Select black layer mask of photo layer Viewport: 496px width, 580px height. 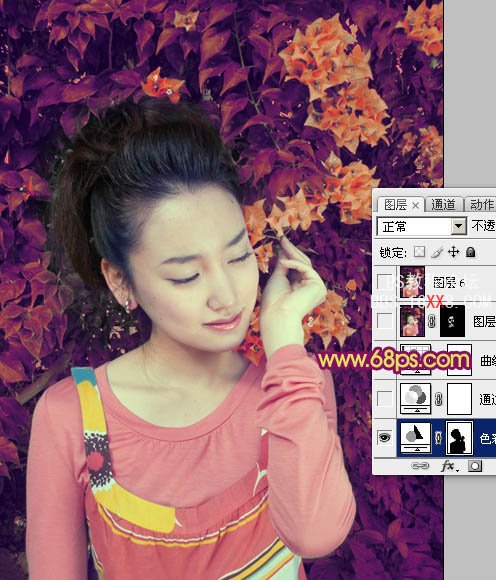(452, 321)
